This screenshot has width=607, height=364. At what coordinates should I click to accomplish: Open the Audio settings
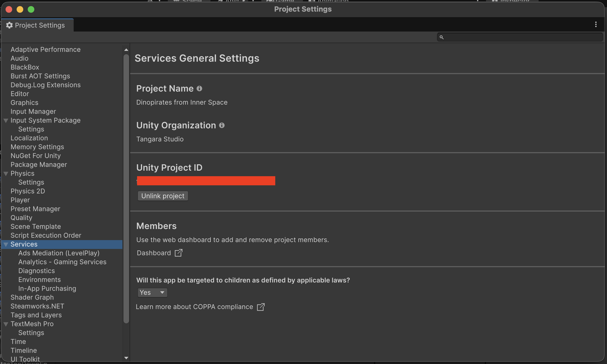(19, 58)
